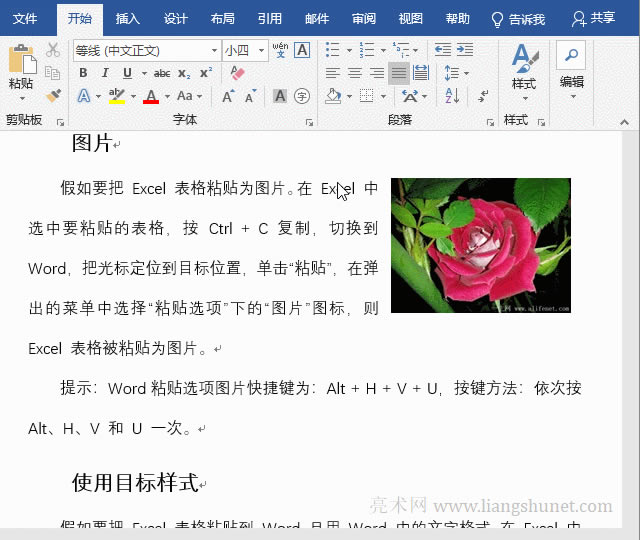Switch to the 插入 ribbon tab
This screenshot has width=640, height=540.
coord(128,18)
